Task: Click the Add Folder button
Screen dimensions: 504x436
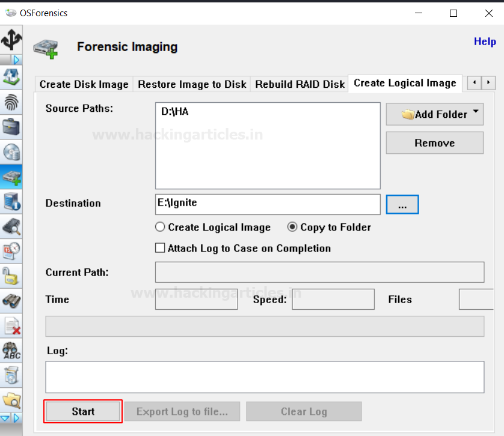Action: click(x=435, y=114)
